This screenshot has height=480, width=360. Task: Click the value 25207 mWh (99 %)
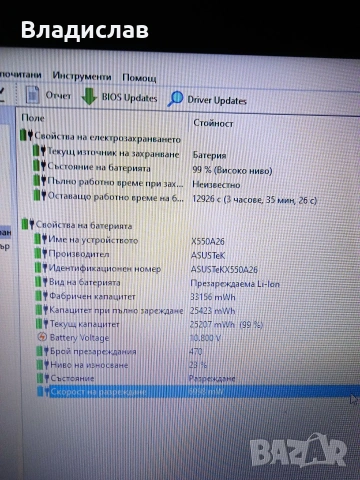[x=226, y=325]
